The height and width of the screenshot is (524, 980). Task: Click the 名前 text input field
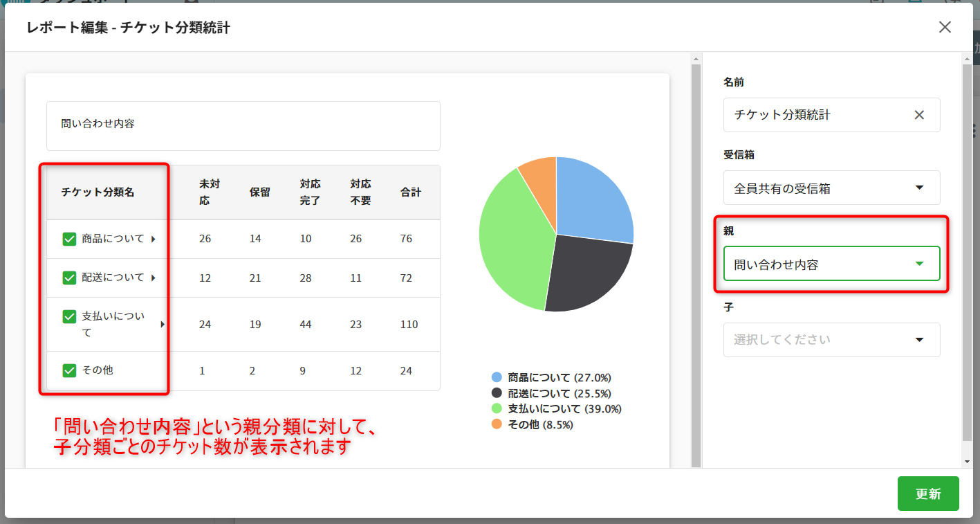click(x=816, y=115)
